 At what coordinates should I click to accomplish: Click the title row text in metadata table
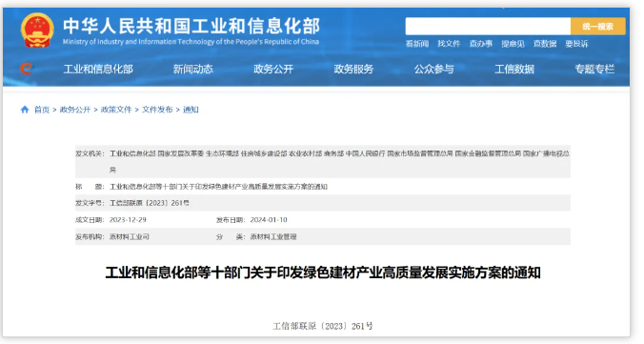click(x=218, y=187)
